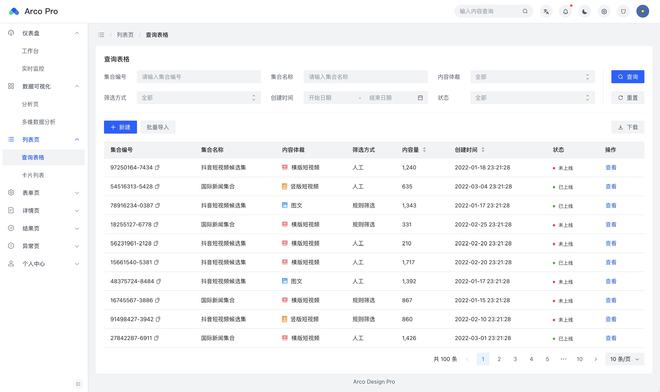The image size is (660, 392).
Task: Sort by 创建时间 column arrows
Action: (x=483, y=150)
